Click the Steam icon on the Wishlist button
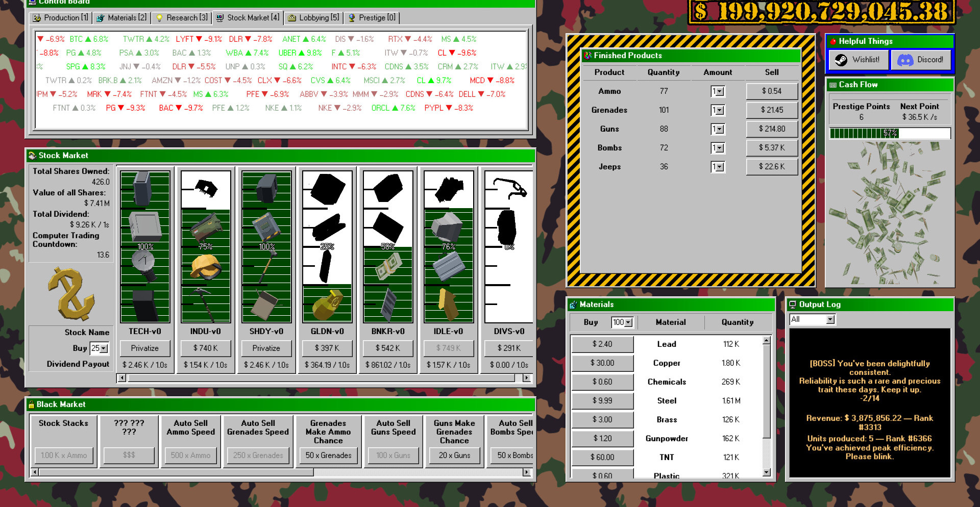 click(841, 60)
